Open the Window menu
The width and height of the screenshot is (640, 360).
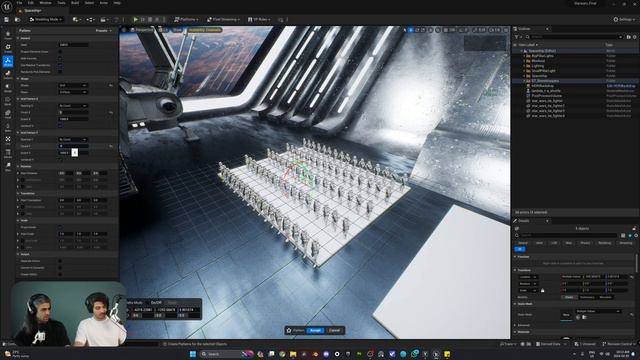point(45,3)
